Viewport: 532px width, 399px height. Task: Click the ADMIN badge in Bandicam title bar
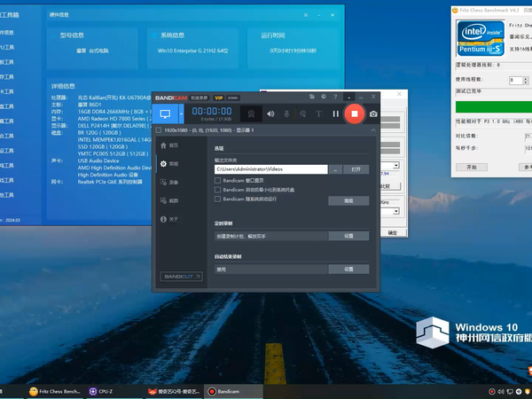232,98
